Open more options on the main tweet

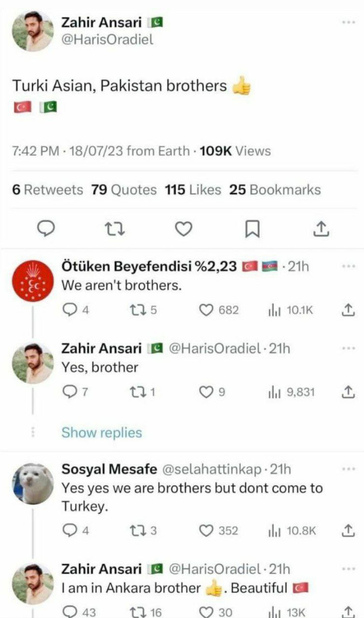(x=348, y=22)
